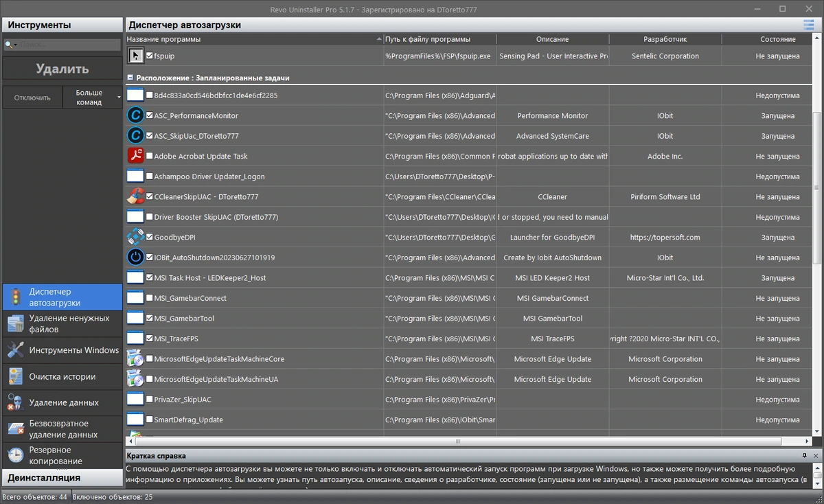This screenshot has width=824, height=504.
Task: Sort by the Разработчик column header
Action: click(665, 39)
